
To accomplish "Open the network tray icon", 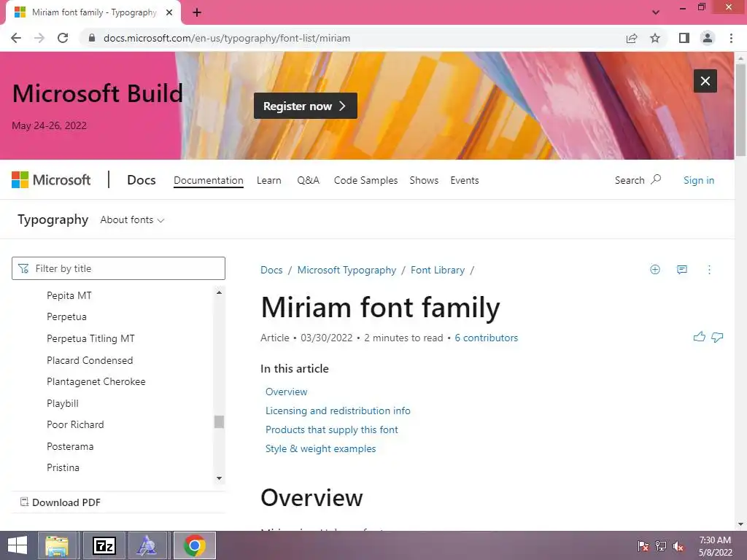I will (x=661, y=546).
